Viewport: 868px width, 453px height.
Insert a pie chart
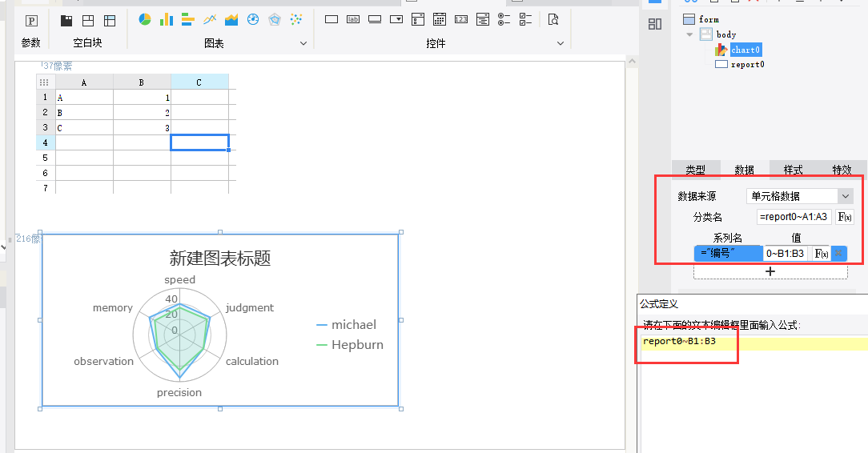145,20
